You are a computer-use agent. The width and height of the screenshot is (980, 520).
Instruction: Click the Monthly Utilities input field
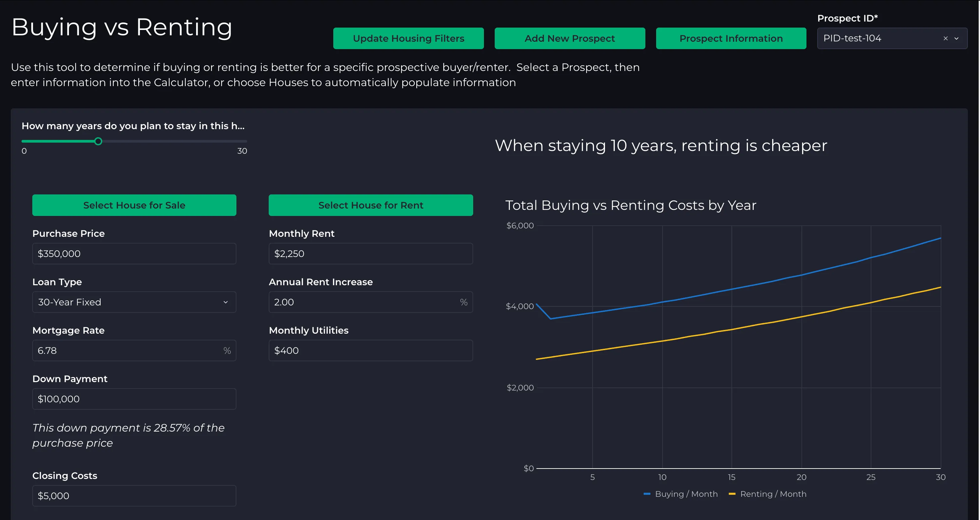371,351
